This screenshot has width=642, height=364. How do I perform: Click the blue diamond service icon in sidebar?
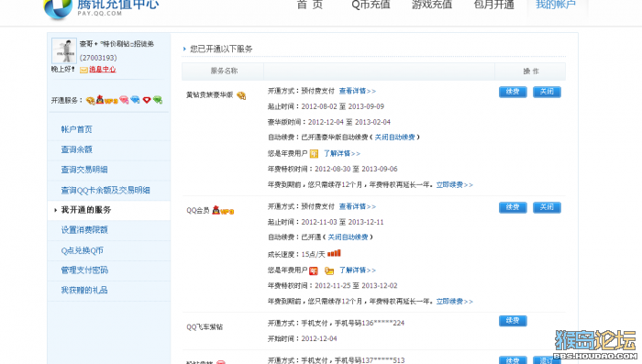tap(135, 100)
